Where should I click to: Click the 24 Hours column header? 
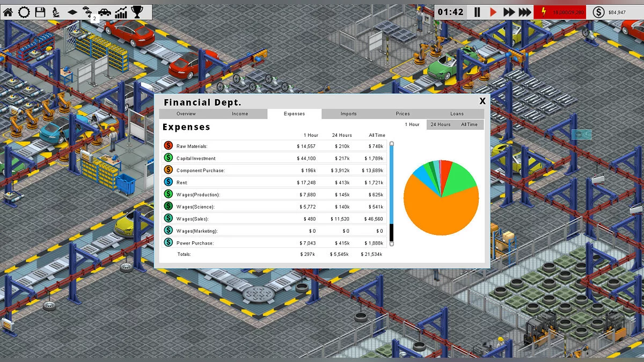(x=342, y=135)
